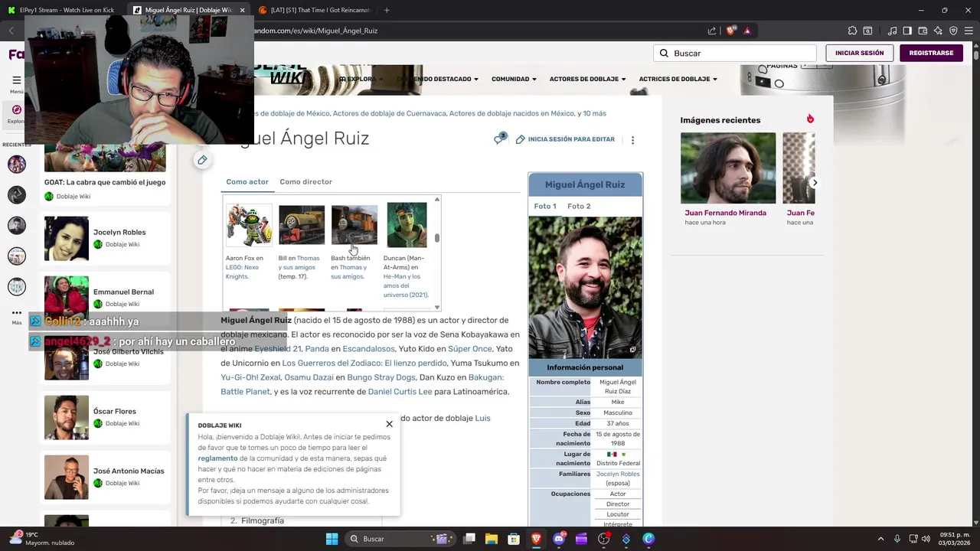980x551 pixels.
Task: Click the Fandom Buscar search field
Action: [735, 54]
